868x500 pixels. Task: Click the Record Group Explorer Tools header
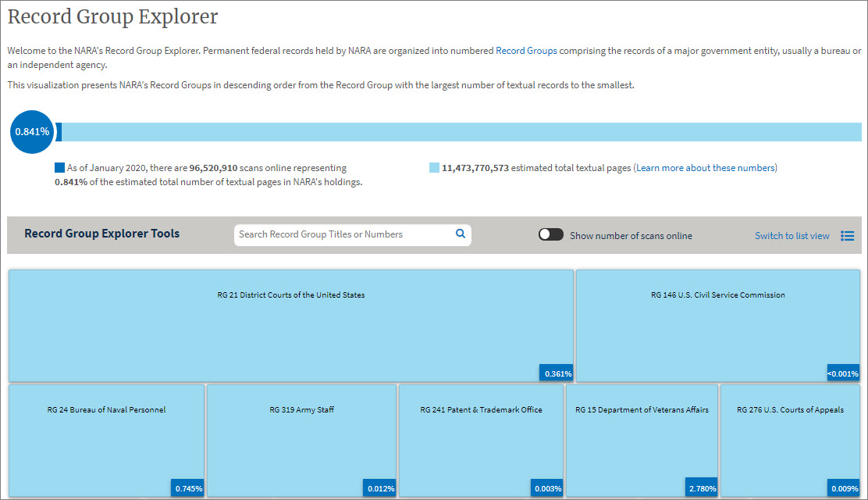[x=102, y=234]
